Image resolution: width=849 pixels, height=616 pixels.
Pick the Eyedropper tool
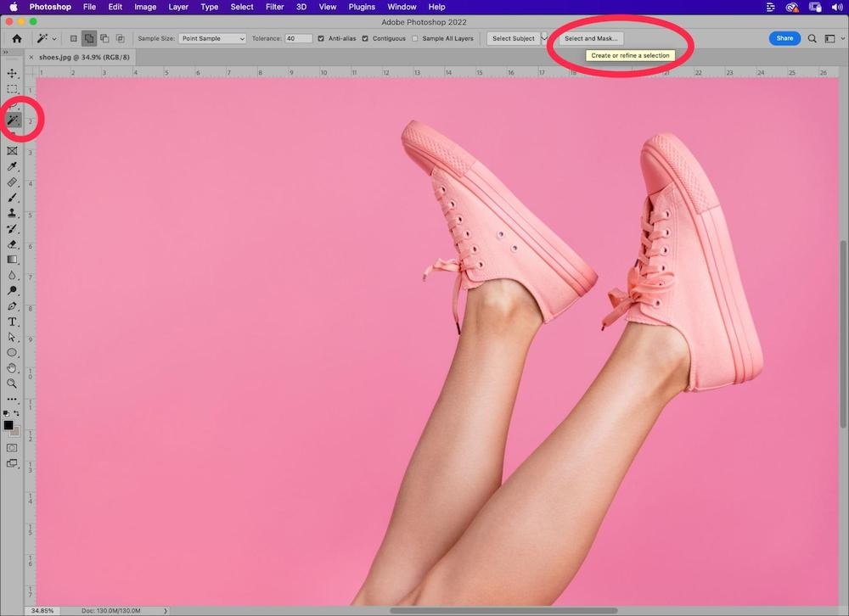tap(13, 166)
